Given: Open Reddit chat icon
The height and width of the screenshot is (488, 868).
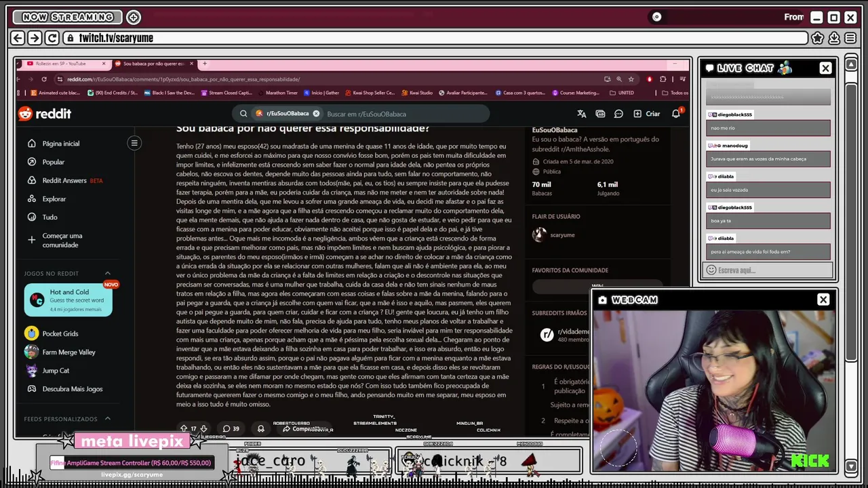Looking at the screenshot, I should point(618,114).
